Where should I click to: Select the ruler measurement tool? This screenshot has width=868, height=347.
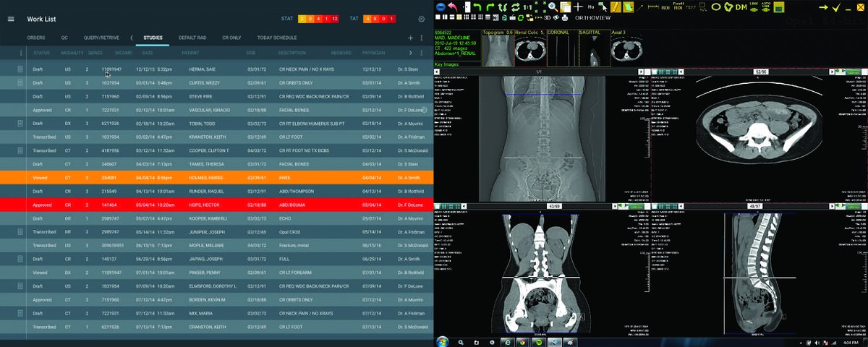pos(653,7)
